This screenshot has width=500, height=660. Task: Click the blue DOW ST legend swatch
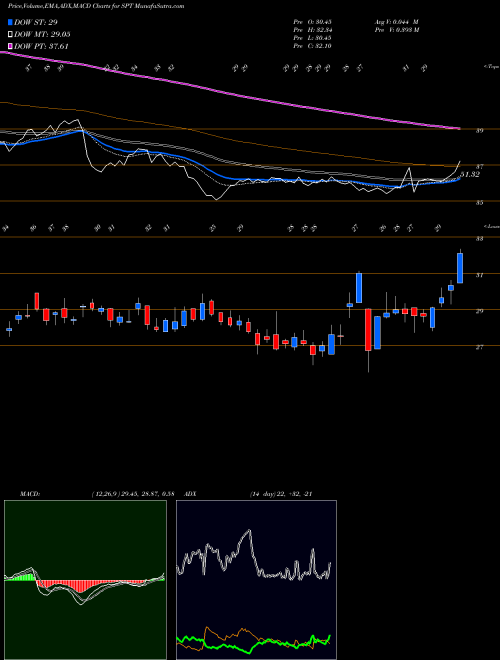point(10,22)
